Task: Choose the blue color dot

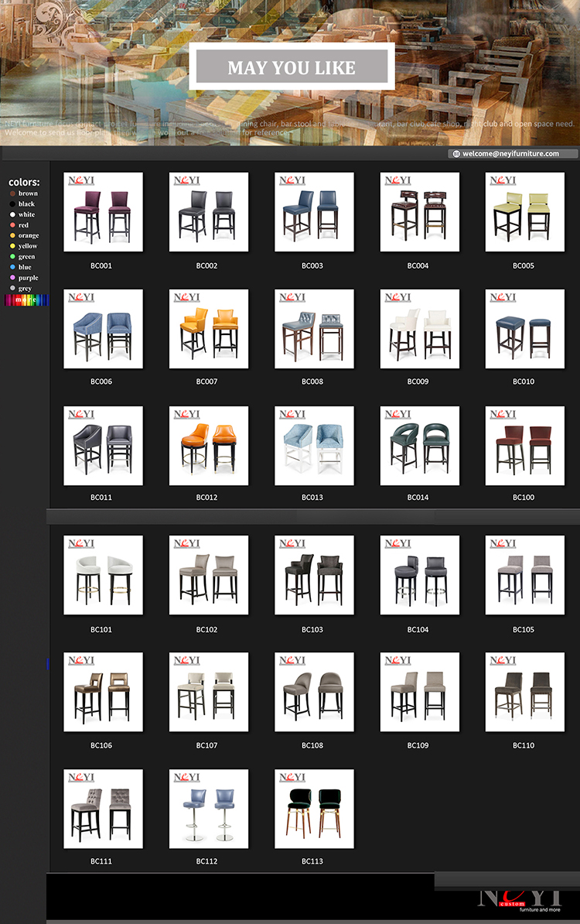Action: pos(12,267)
